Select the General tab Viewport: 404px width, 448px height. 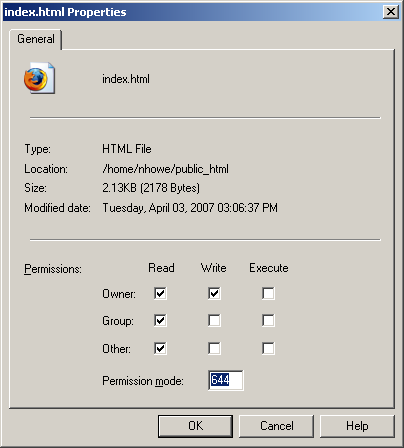tap(36, 39)
